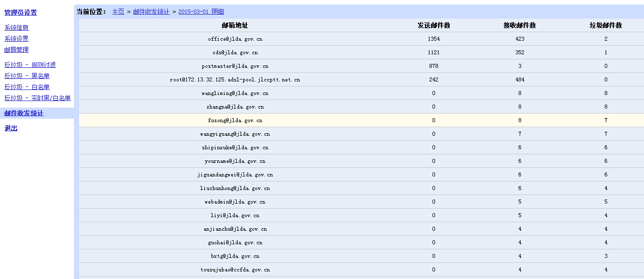Go to 反垃圾 - 黑名单
The height and width of the screenshot is (279, 644).
tap(27, 76)
